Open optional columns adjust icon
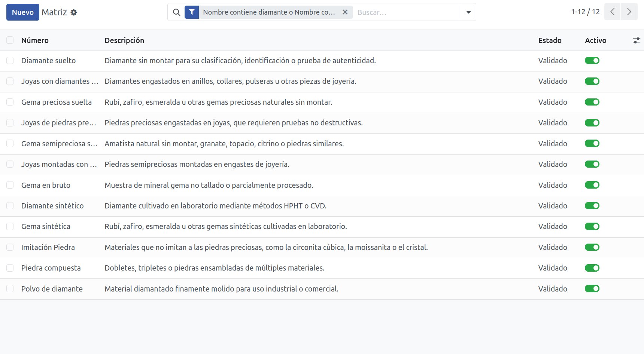 point(637,40)
